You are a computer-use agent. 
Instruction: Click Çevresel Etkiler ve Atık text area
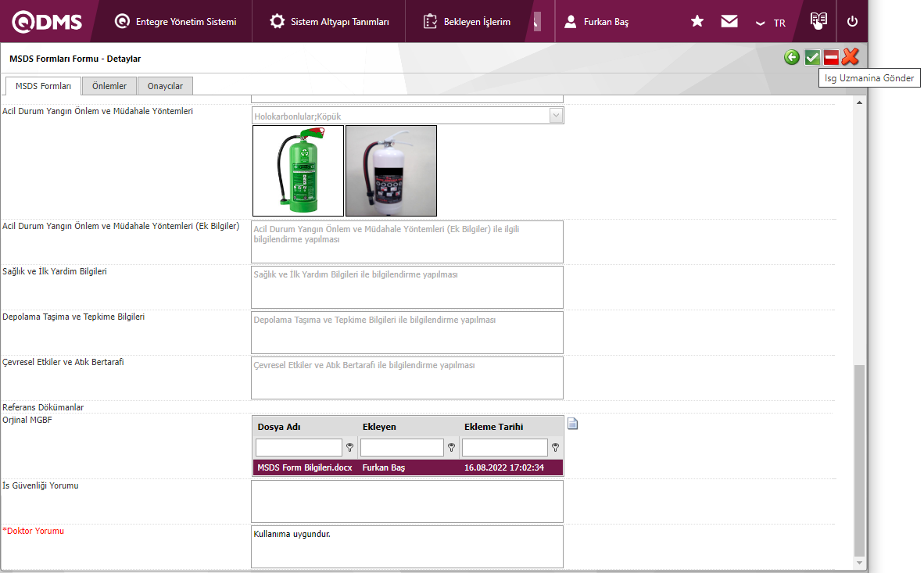click(407, 378)
